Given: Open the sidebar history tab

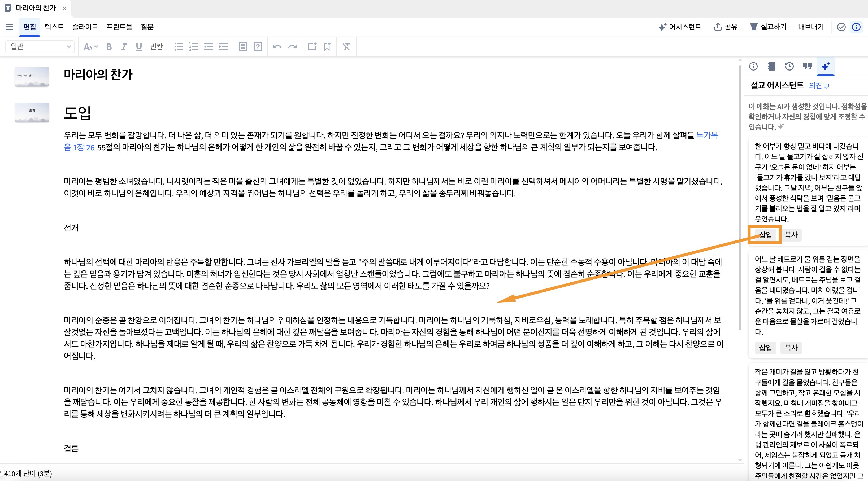Looking at the screenshot, I should point(789,66).
